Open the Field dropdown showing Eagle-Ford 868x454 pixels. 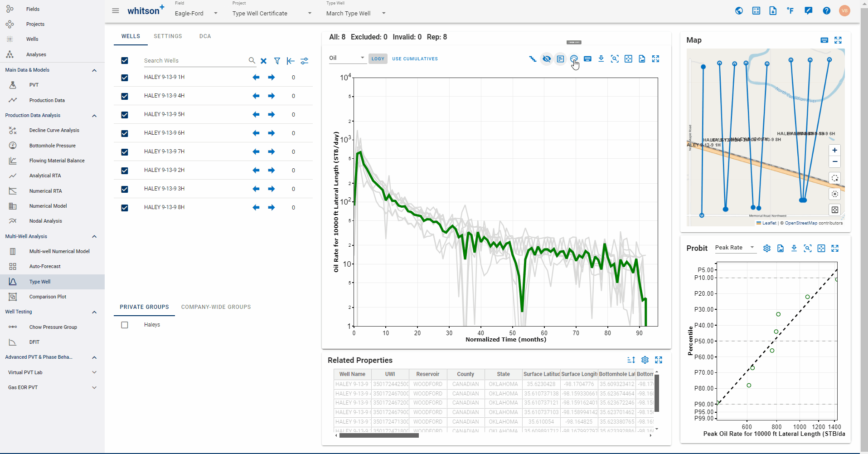196,13
